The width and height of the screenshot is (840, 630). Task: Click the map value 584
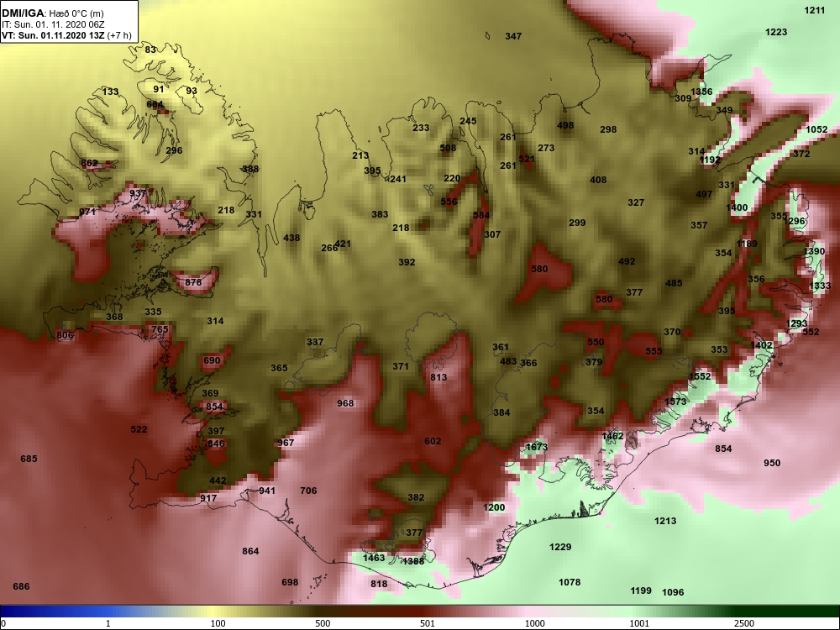pyautogui.click(x=481, y=215)
